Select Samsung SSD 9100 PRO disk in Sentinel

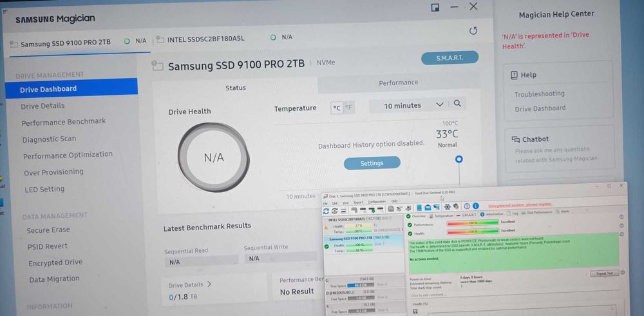(x=364, y=245)
